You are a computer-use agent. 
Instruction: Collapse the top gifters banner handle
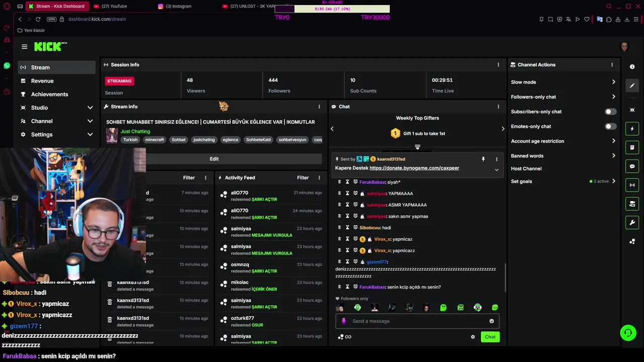pyautogui.click(x=417, y=147)
